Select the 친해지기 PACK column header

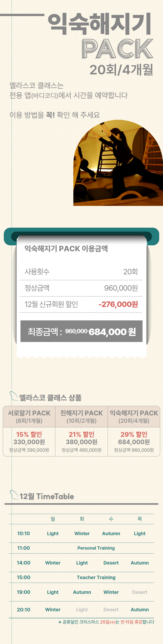[x=81, y=417]
